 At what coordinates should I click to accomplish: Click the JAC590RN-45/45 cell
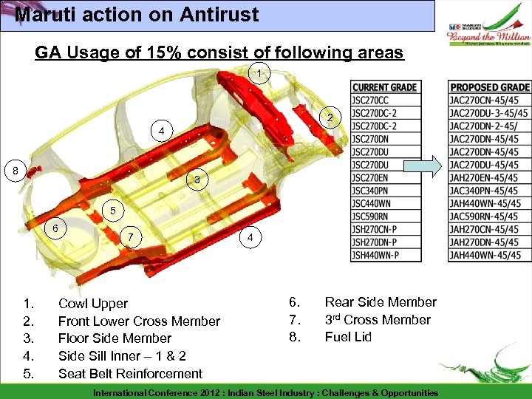pyautogui.click(x=490, y=216)
